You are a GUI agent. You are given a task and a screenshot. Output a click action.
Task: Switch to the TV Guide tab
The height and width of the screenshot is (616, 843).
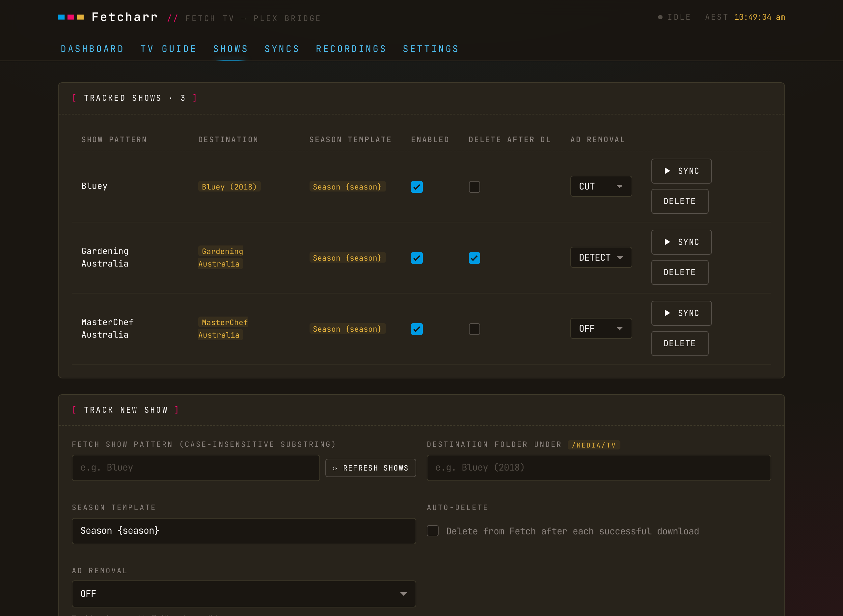click(168, 49)
